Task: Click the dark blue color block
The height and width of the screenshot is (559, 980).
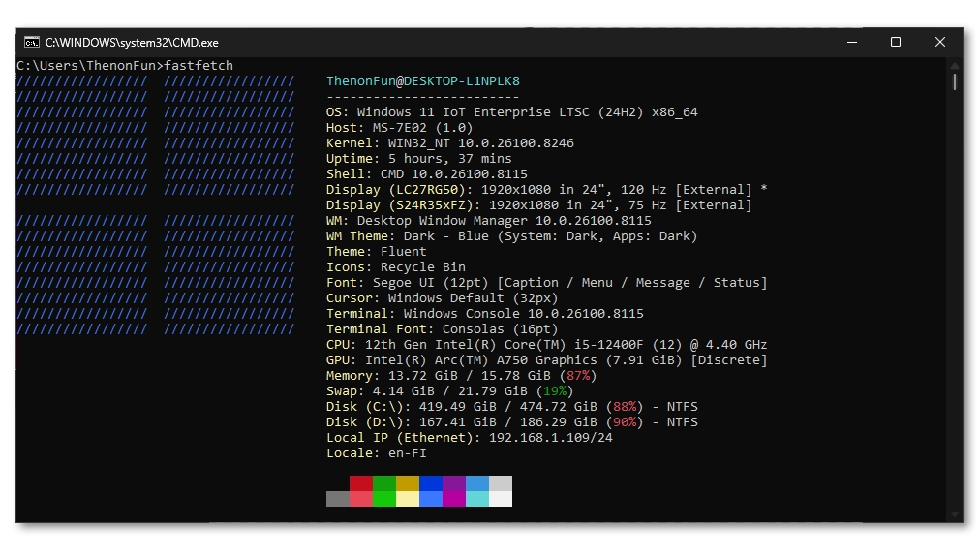Action: pyautogui.click(x=431, y=483)
